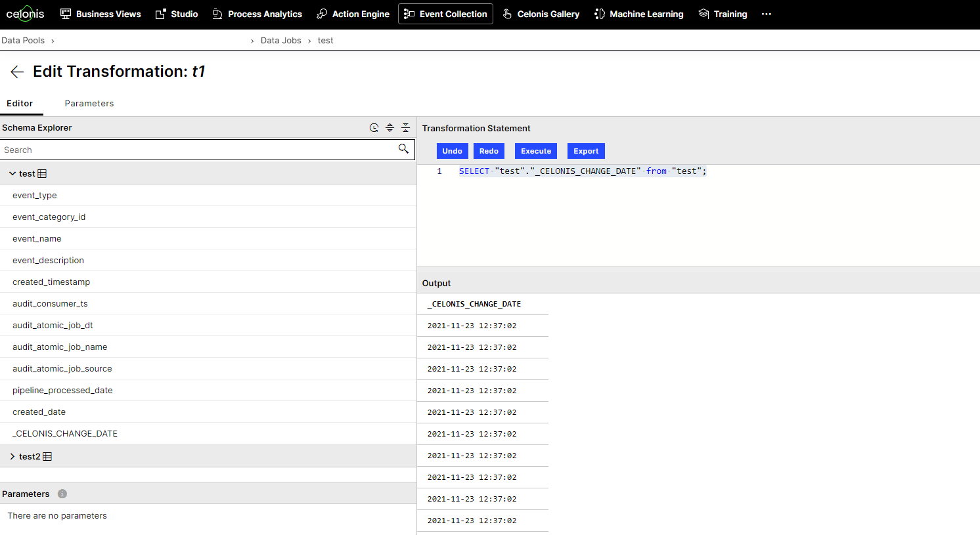Click the Data Jobs breadcrumb
This screenshot has height=535, width=980.
[x=281, y=40]
